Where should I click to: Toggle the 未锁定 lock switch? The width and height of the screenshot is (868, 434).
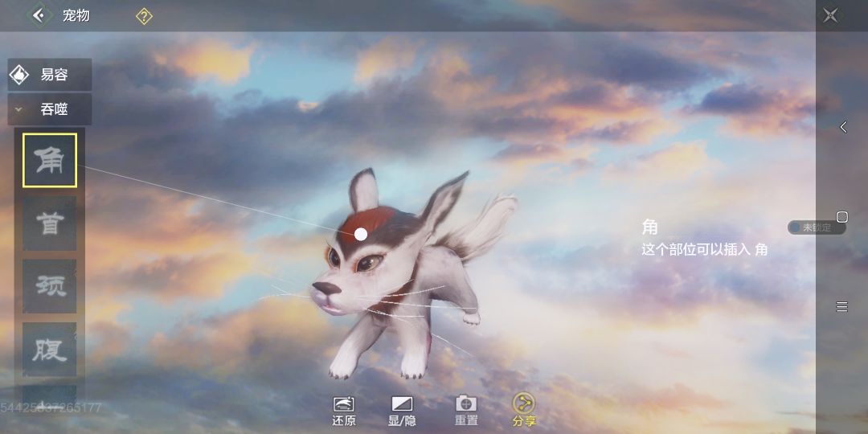817,227
